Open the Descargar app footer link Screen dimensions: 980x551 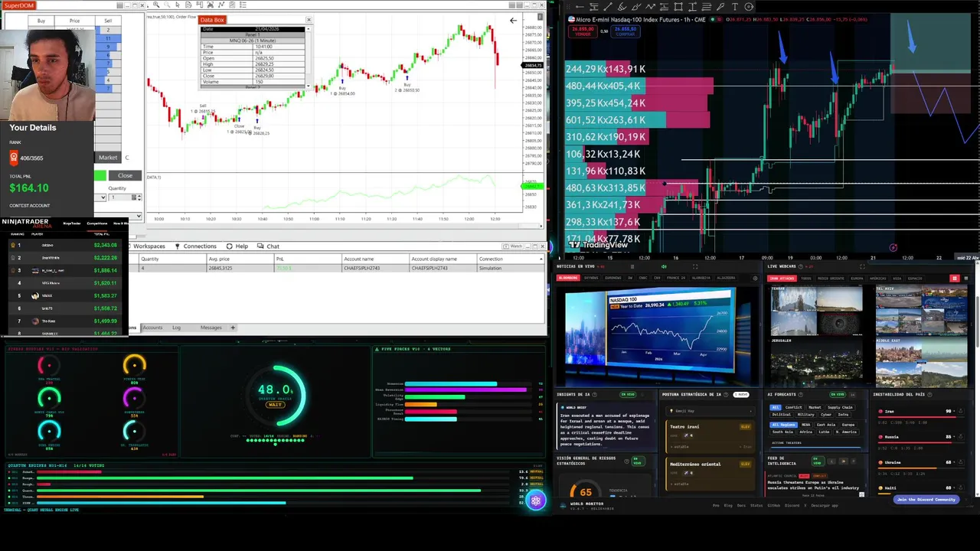[x=825, y=505]
